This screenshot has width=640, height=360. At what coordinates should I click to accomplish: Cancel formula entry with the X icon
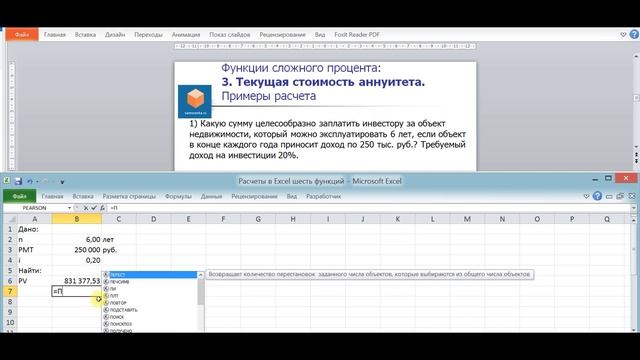(86, 208)
